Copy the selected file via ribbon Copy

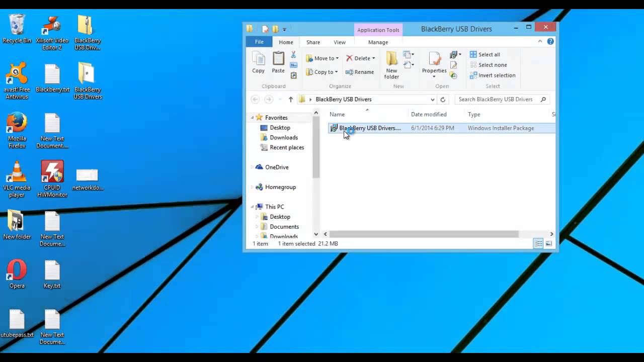[x=259, y=63]
